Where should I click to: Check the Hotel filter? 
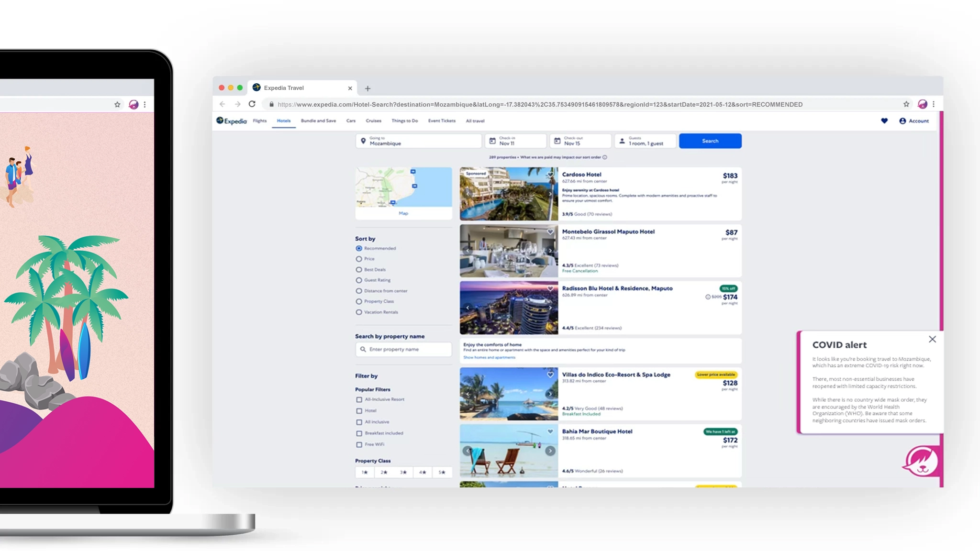pos(359,411)
